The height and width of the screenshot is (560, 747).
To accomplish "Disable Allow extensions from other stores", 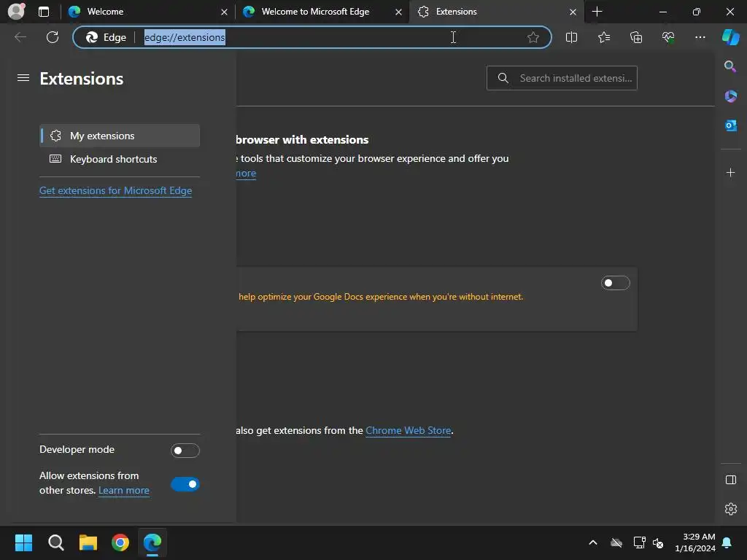I will pos(185,484).
